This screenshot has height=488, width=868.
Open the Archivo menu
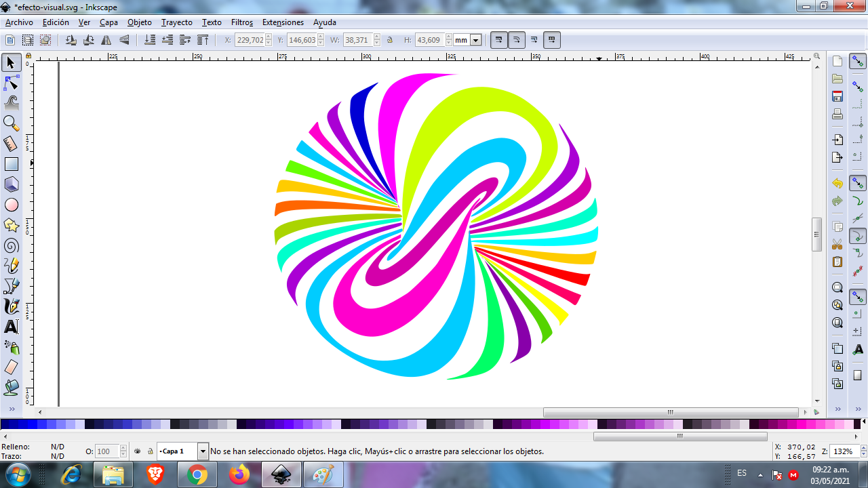(x=19, y=22)
